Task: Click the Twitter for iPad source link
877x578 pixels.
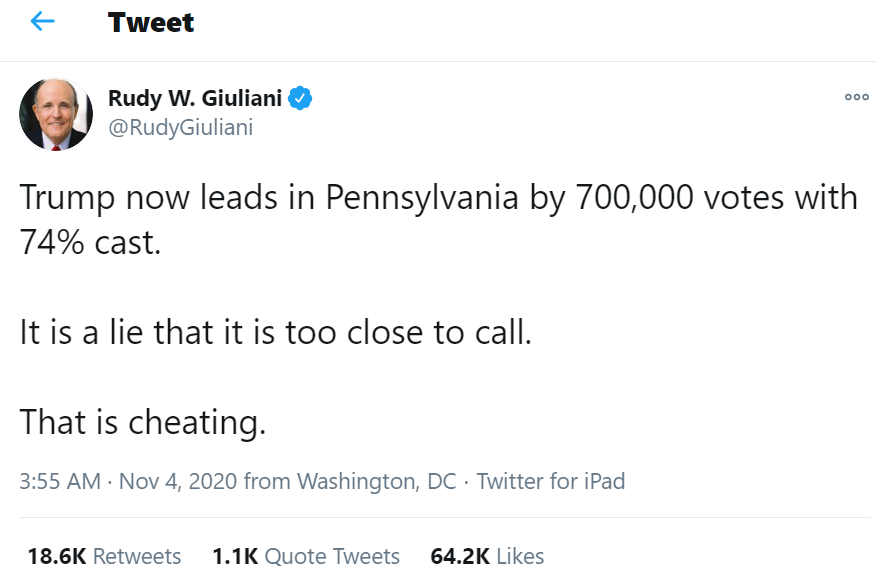Action: pos(550,481)
